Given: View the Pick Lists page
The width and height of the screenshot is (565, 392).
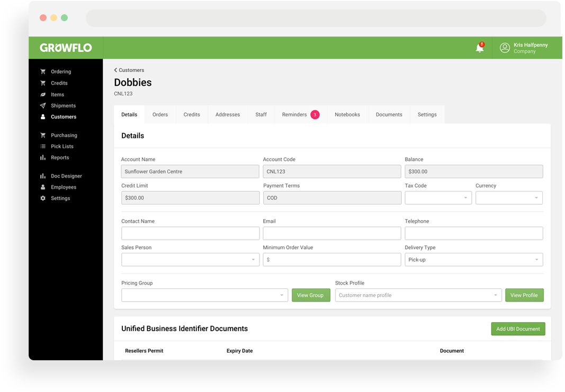Looking at the screenshot, I should coord(63,146).
